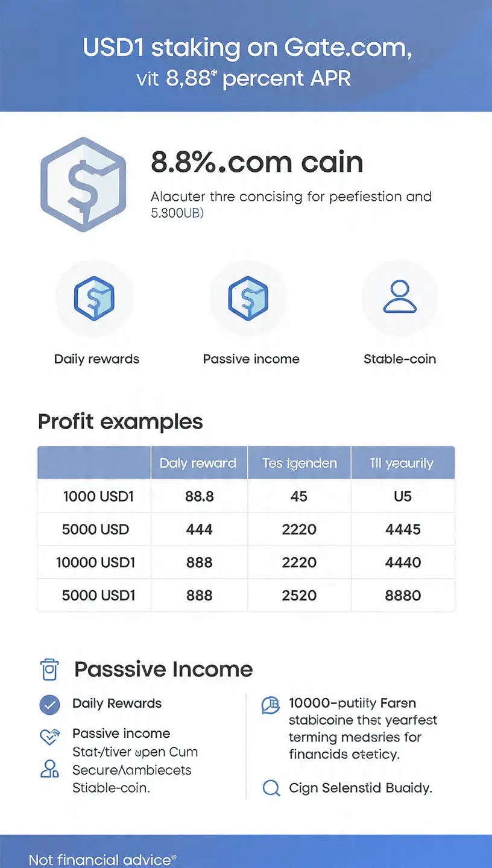The image size is (492, 868).
Task: Select the Daily rewards hexagon icon
Action: pos(94,297)
